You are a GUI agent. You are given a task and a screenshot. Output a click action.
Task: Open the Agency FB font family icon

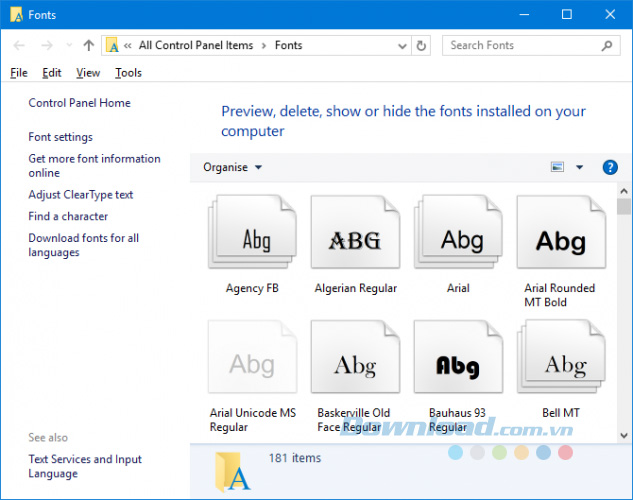(252, 232)
